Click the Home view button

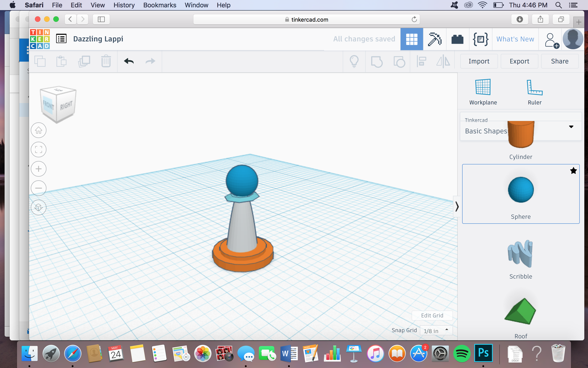pos(39,130)
